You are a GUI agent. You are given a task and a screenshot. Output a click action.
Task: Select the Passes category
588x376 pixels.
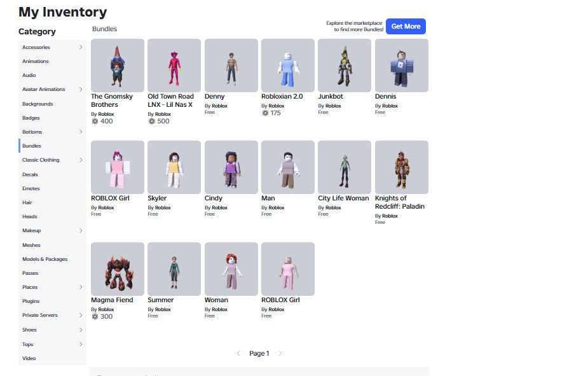(x=30, y=273)
